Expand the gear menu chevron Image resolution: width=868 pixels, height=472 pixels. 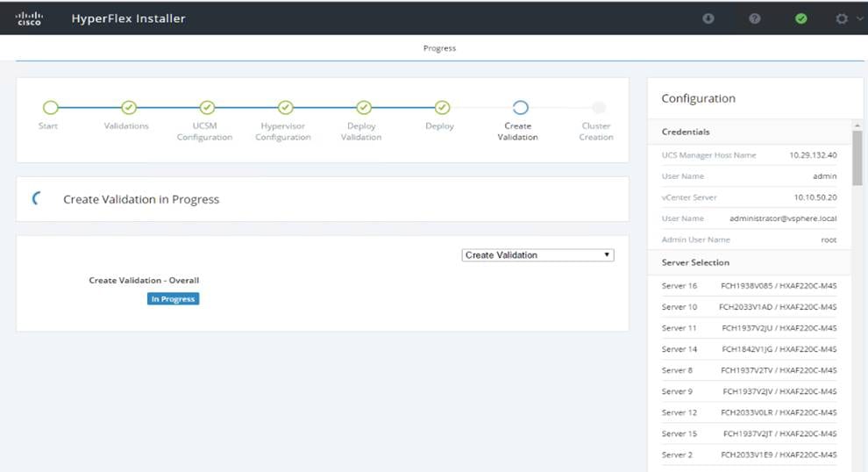click(x=860, y=18)
